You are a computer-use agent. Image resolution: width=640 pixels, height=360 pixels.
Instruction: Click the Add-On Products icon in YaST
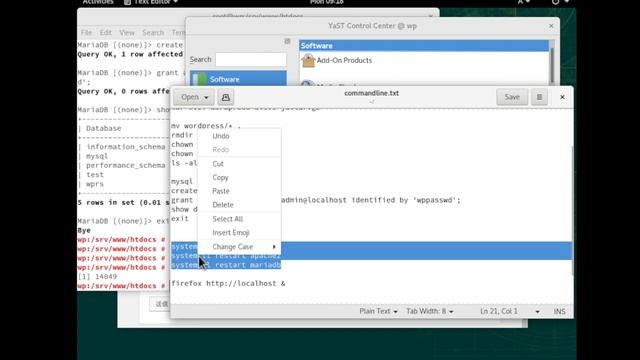(308, 60)
